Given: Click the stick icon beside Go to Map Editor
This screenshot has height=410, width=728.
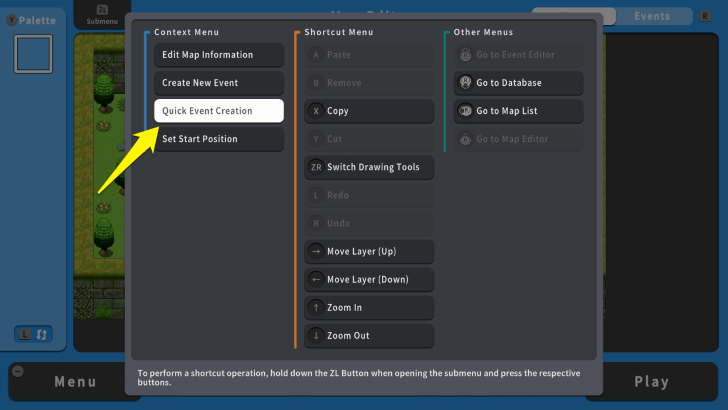Looking at the screenshot, I should [x=465, y=139].
